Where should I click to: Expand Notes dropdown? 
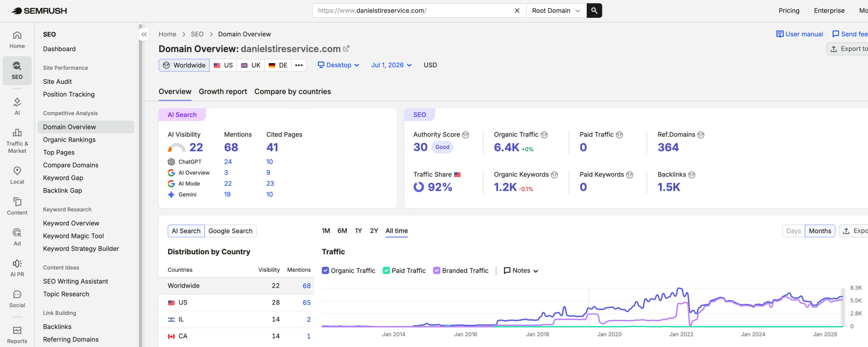coord(521,270)
